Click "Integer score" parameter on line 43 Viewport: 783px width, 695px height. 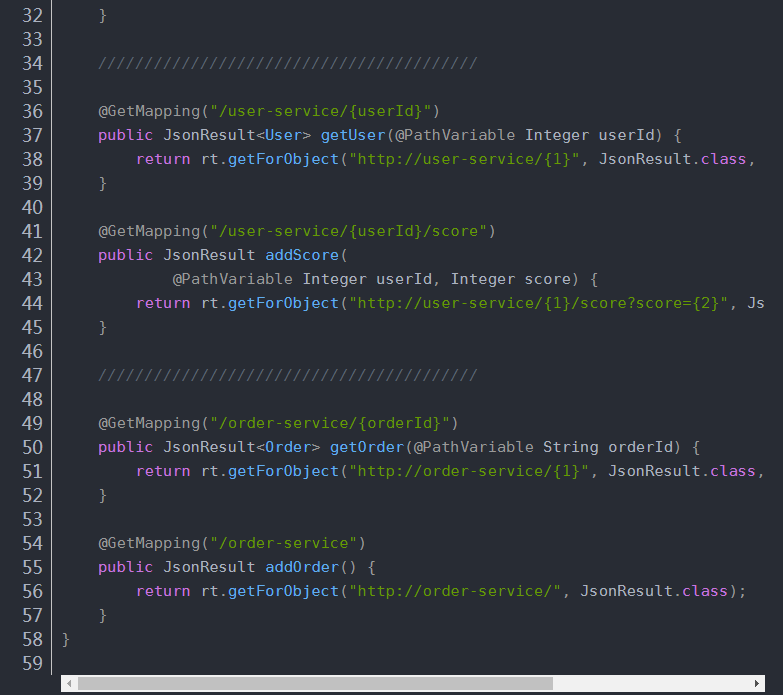pos(511,279)
